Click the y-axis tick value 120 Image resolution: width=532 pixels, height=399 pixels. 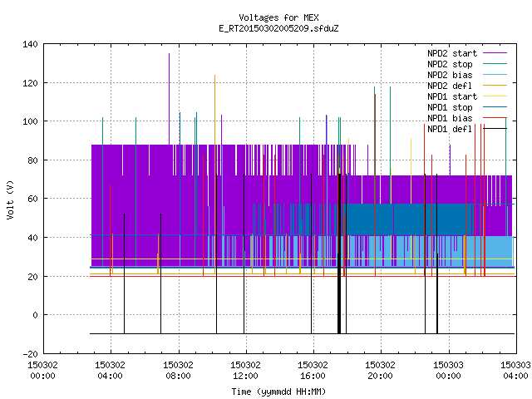30,83
